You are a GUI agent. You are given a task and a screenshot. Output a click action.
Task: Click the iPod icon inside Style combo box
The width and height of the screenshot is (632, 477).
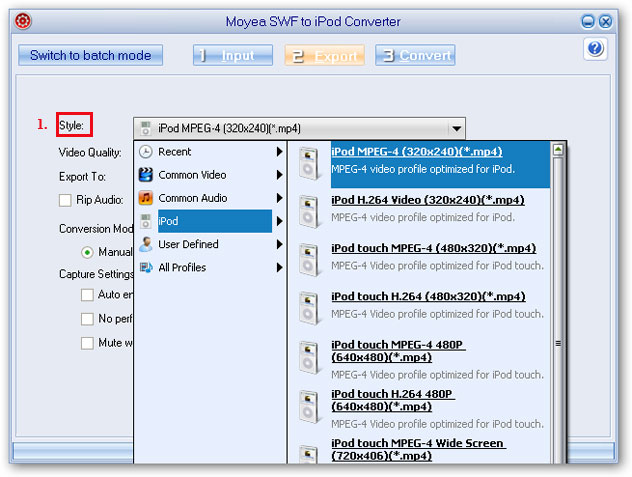point(146,129)
